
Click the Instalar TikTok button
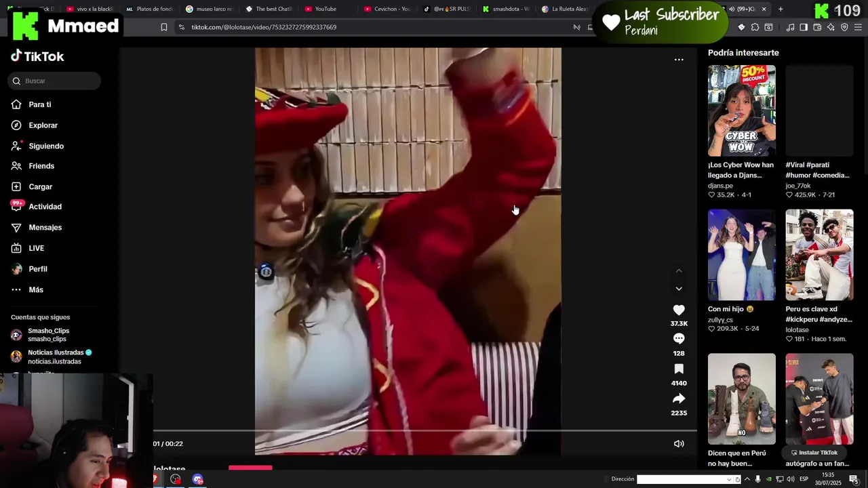click(x=814, y=453)
